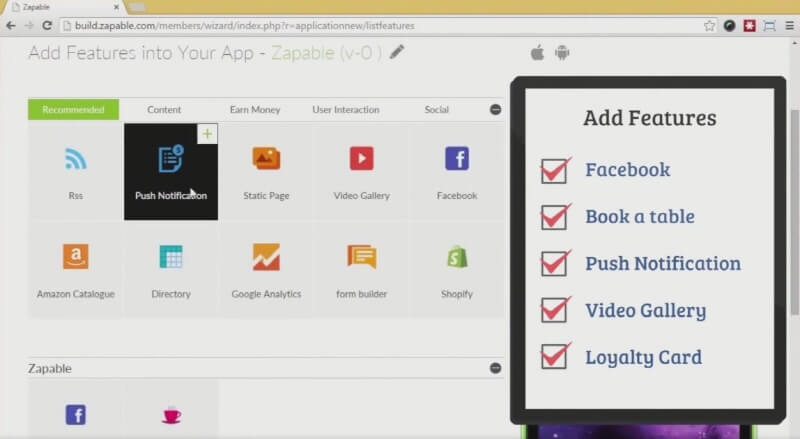800x439 pixels.
Task: Toggle the Loyalty Card checkbox
Action: pos(555,356)
